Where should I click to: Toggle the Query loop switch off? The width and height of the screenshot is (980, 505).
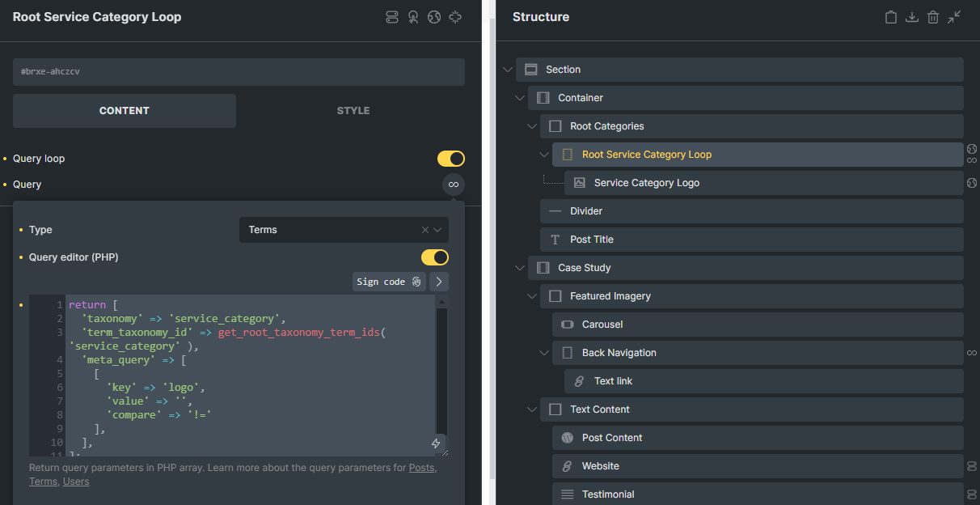[451, 159]
